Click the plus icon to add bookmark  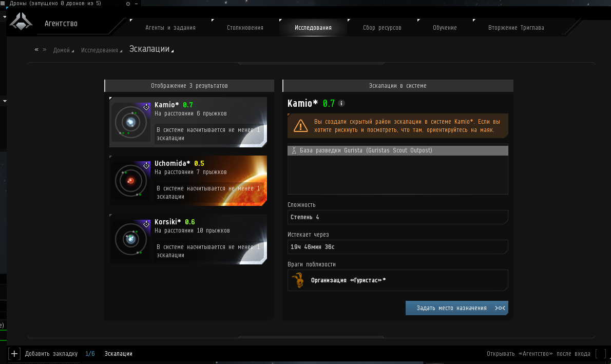[x=14, y=354]
